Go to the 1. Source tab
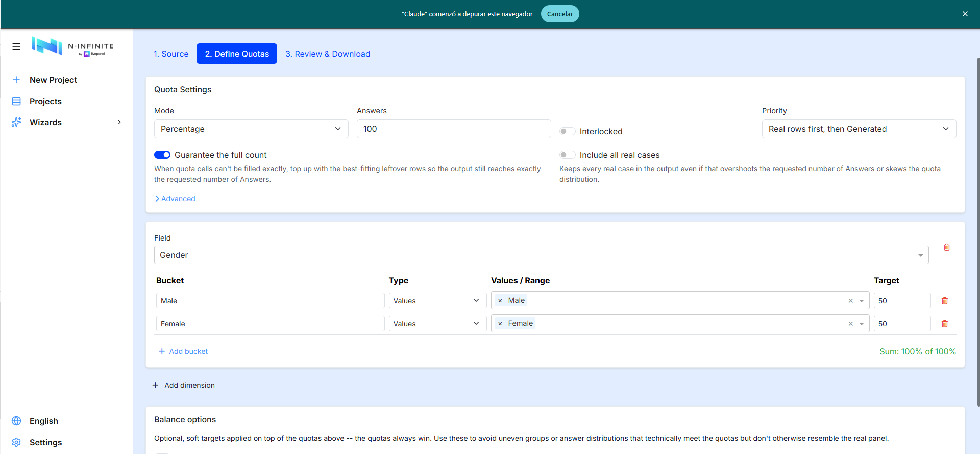The width and height of the screenshot is (980, 454). point(171,54)
